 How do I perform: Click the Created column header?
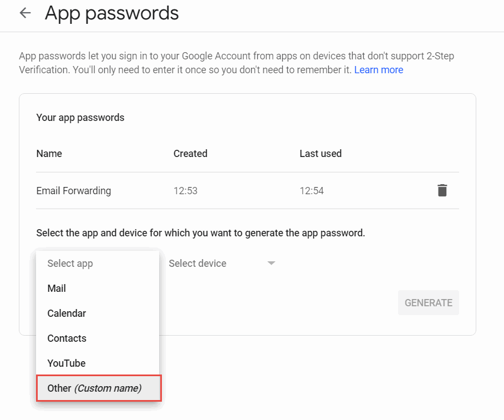pyautogui.click(x=190, y=154)
